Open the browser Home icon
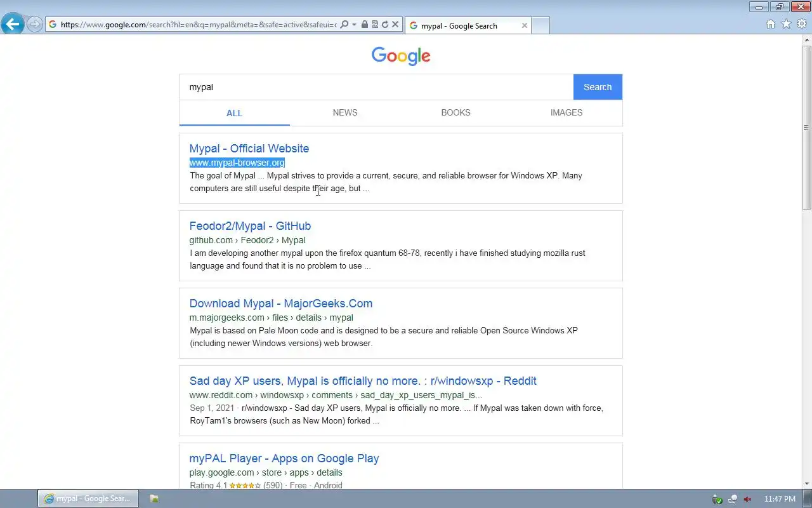The image size is (812, 508). pos(771,24)
